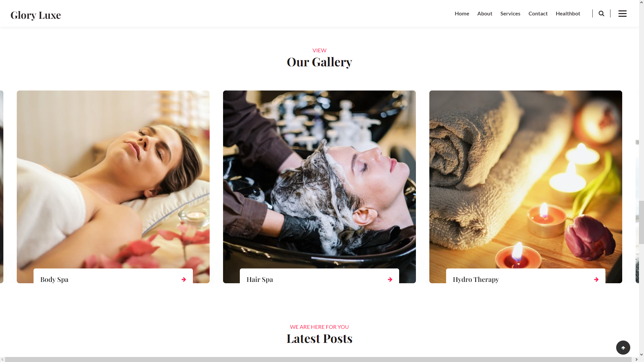The image size is (644, 362).
Task: Click the Glory Luxe logo
Action: 36,15
